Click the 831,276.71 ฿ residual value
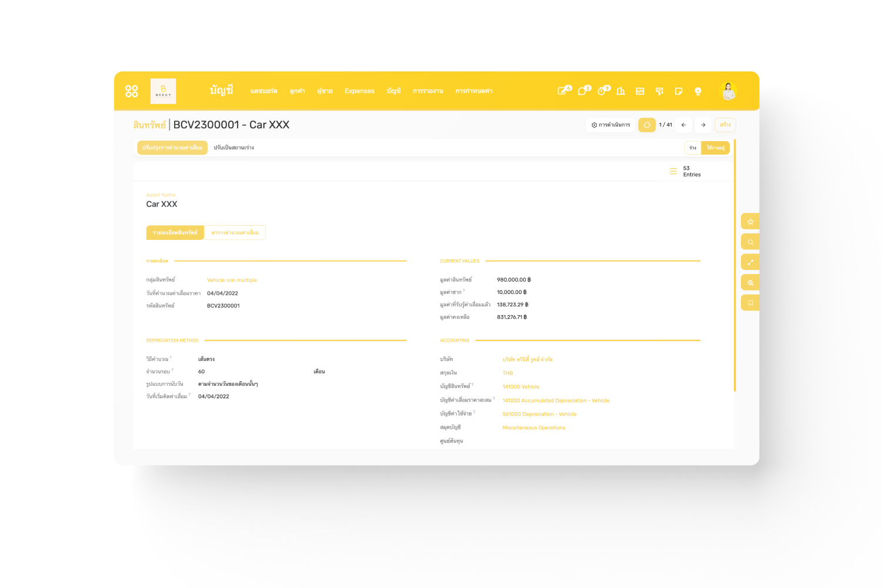This screenshot has height=588, width=882. tap(512, 317)
